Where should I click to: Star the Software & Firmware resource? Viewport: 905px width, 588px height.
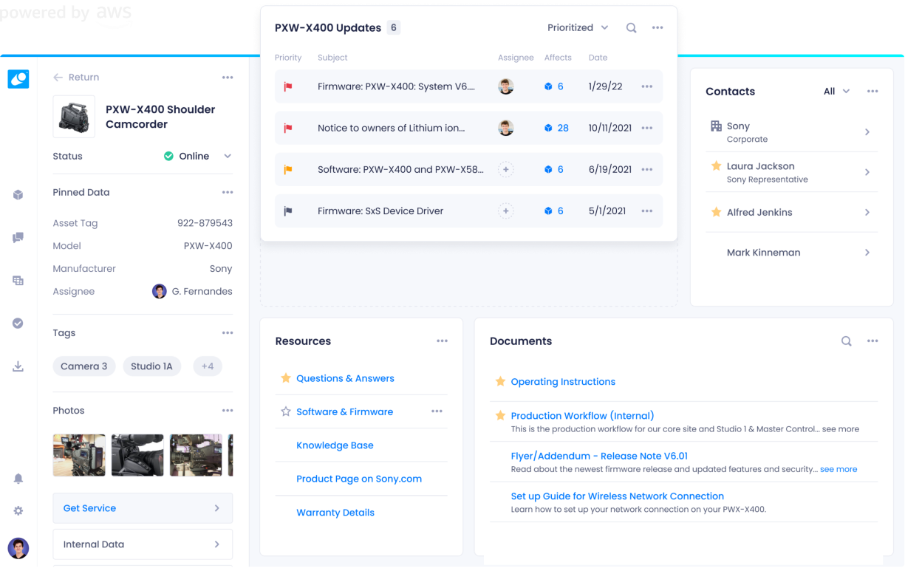click(286, 411)
